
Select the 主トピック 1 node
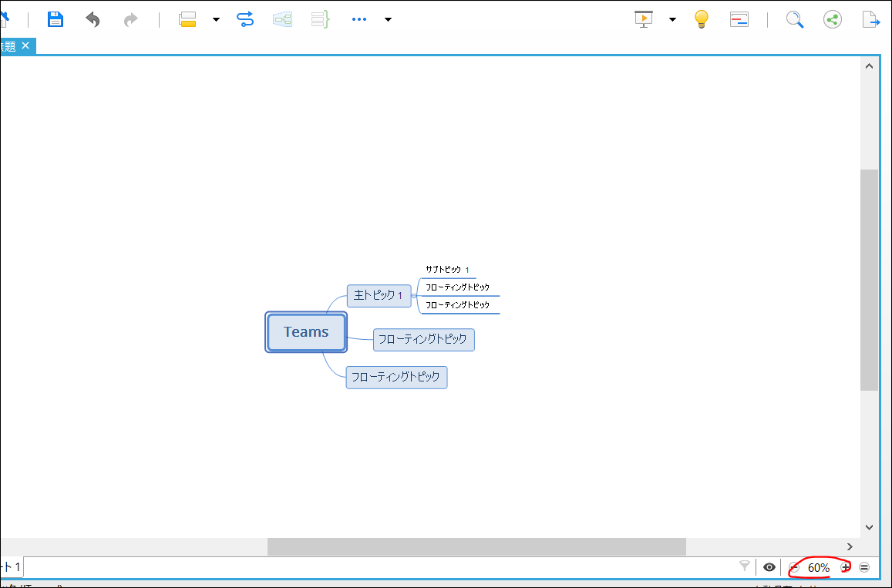(379, 296)
